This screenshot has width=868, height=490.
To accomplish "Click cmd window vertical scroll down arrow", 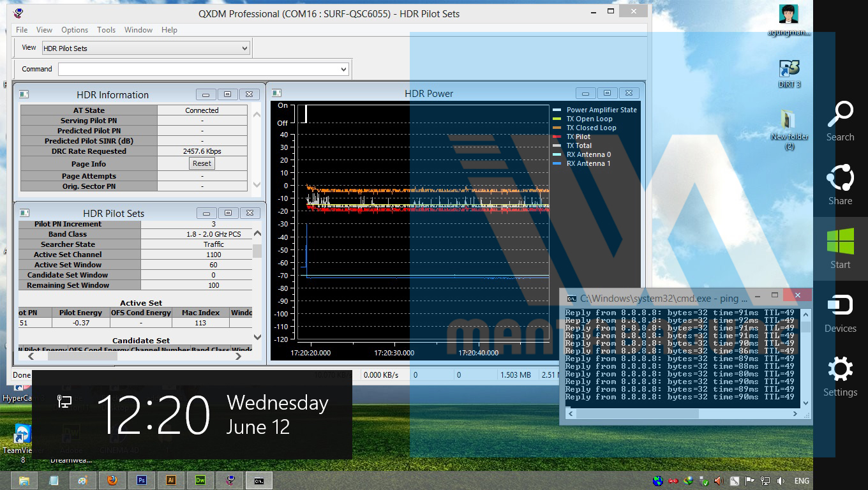I will point(805,403).
